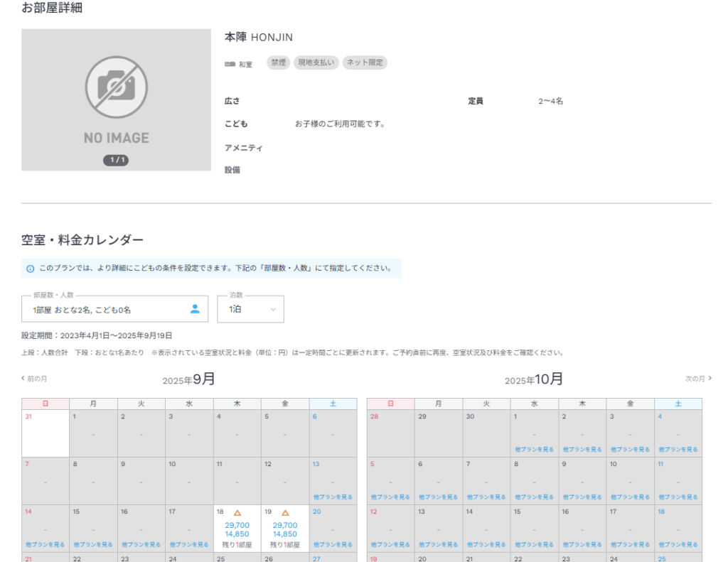
Task: Click 他プランを見る on September 15
Action: click(x=93, y=544)
